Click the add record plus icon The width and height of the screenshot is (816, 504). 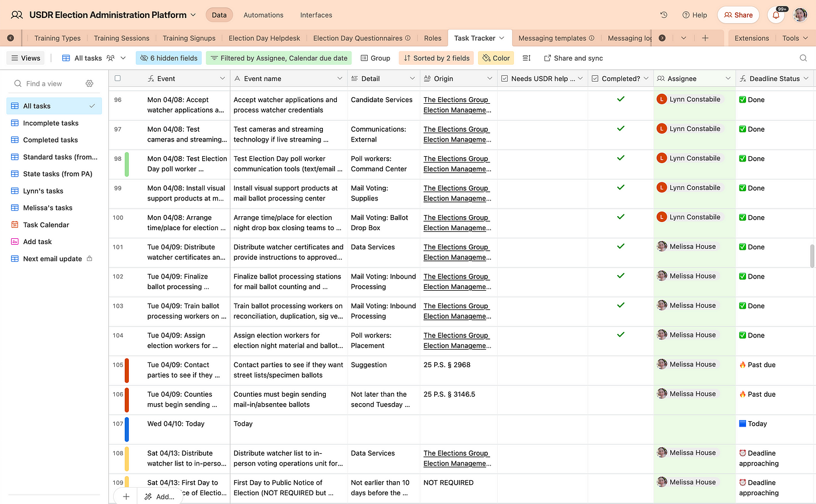pos(126,496)
